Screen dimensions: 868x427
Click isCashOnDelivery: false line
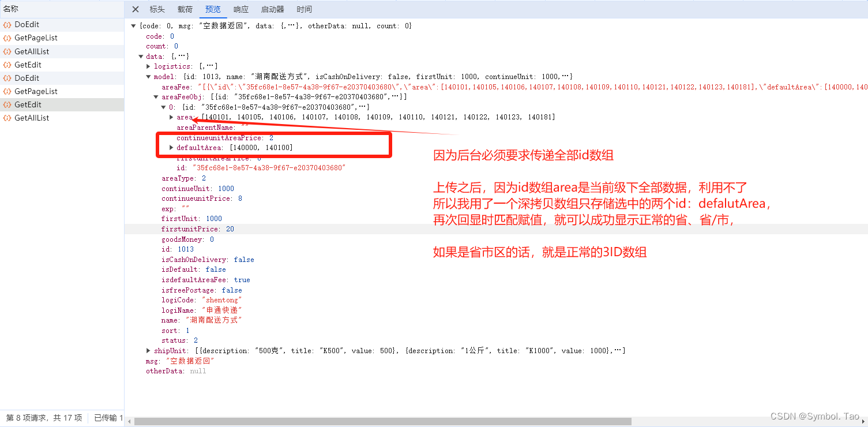point(208,260)
